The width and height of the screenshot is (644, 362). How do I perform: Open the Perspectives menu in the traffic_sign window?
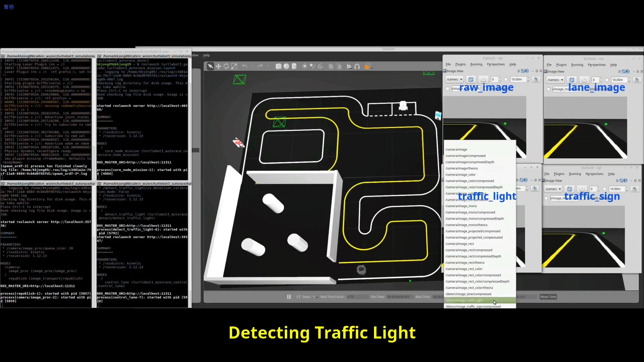(x=595, y=174)
